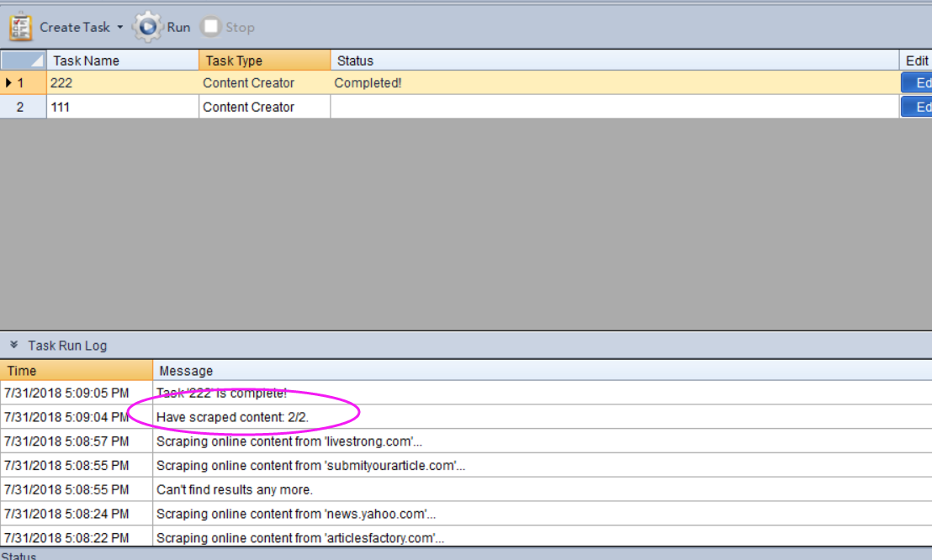
Task: Click the Edit button for task 111
Action: coord(917,107)
